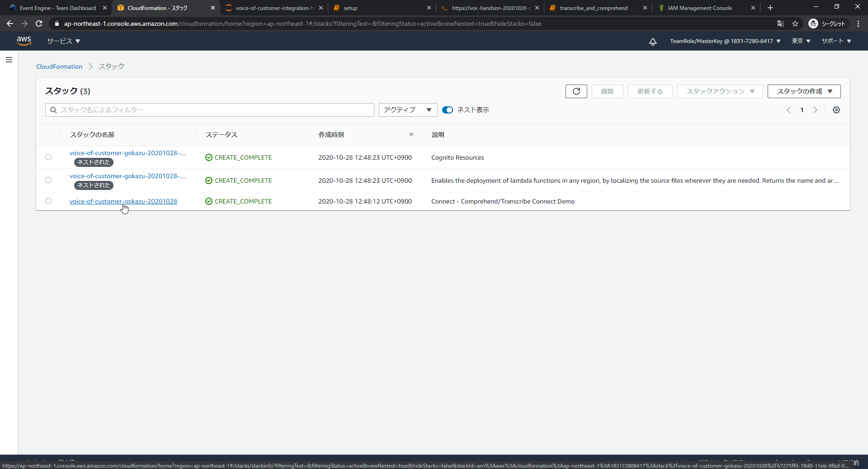Open Chrome three-dot menu
The height and width of the screenshot is (469, 868).
(x=858, y=24)
